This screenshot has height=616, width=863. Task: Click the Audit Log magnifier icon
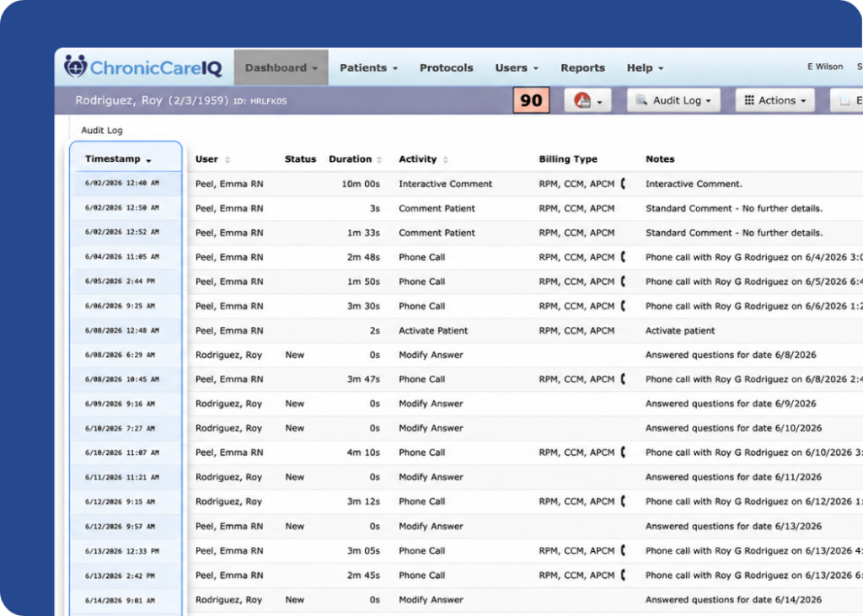coord(641,100)
